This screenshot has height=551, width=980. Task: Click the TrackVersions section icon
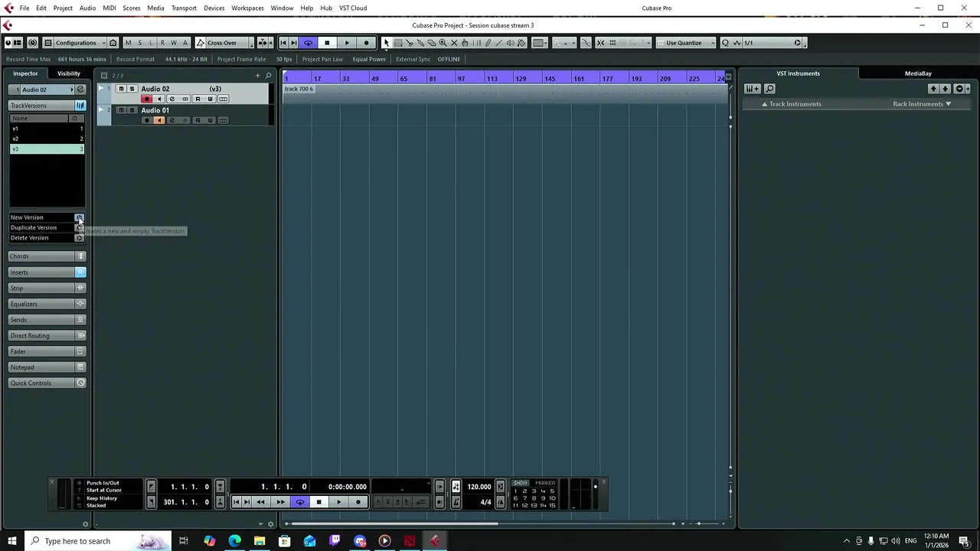(x=80, y=106)
